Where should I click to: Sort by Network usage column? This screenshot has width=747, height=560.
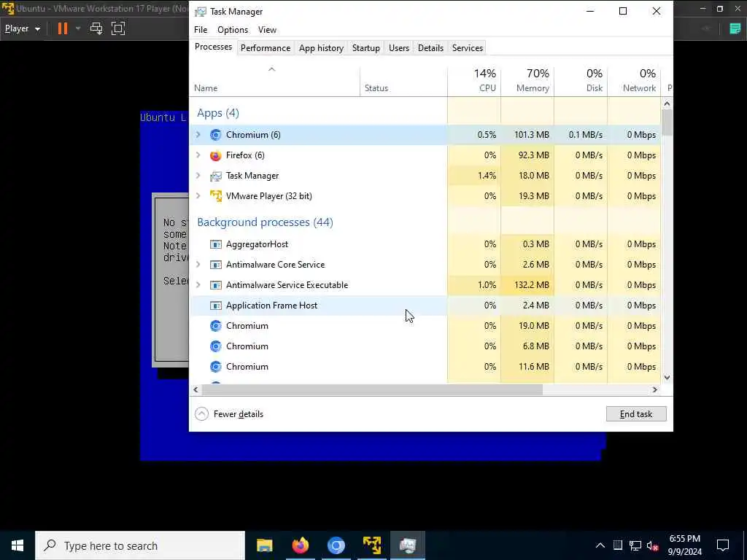click(634, 80)
